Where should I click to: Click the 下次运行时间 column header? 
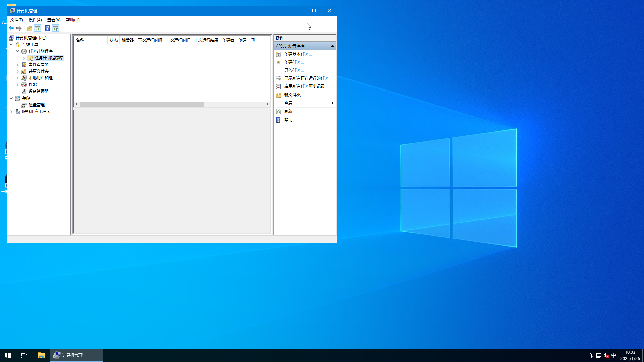tap(150, 40)
